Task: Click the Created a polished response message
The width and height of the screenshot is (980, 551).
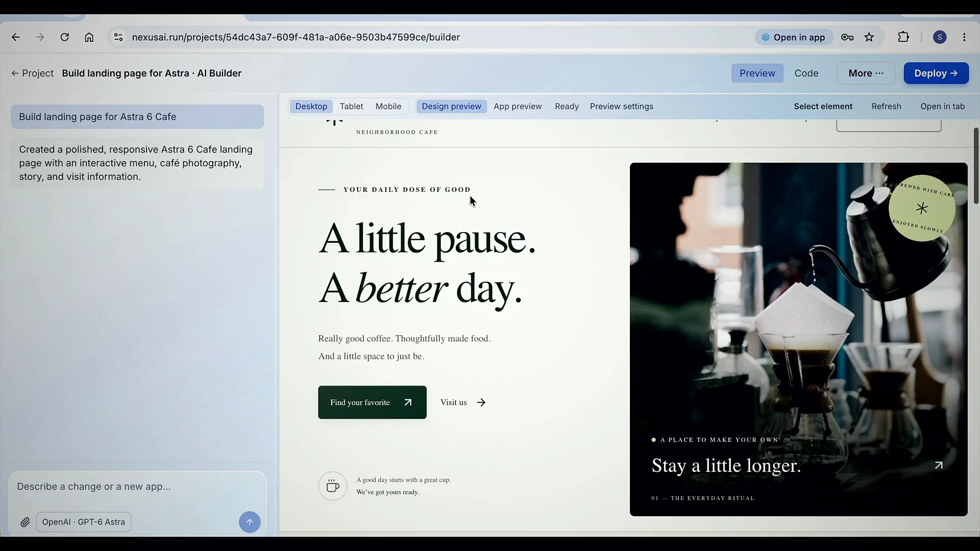Action: coord(137,163)
